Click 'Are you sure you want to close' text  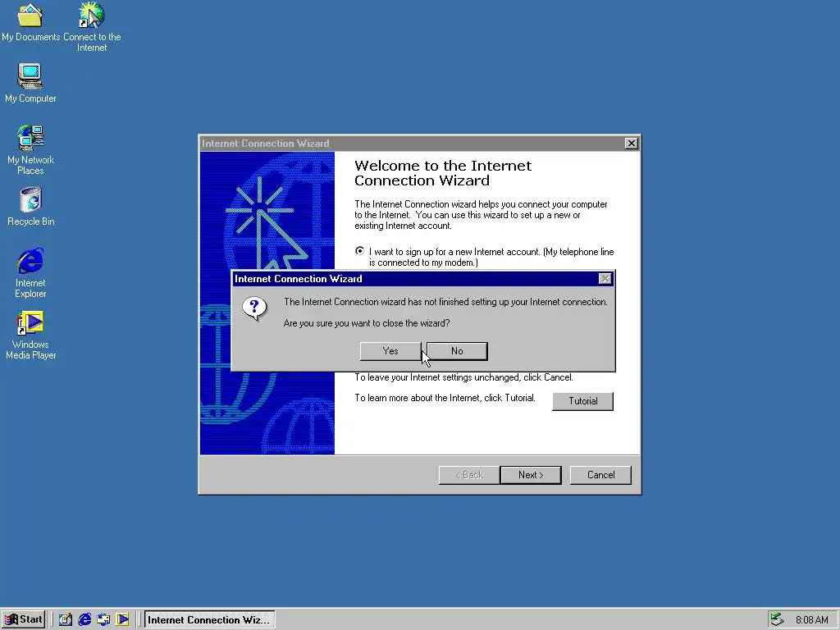point(367,323)
